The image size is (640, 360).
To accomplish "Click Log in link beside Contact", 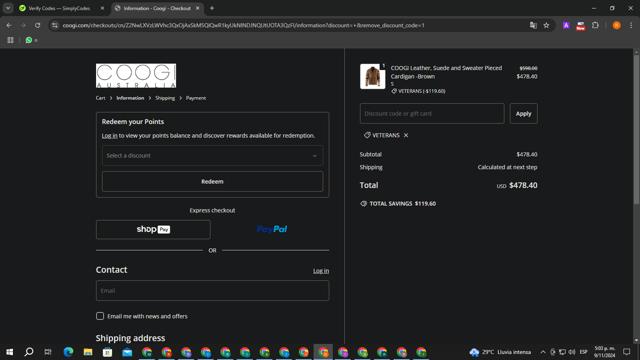I will tap(321, 271).
